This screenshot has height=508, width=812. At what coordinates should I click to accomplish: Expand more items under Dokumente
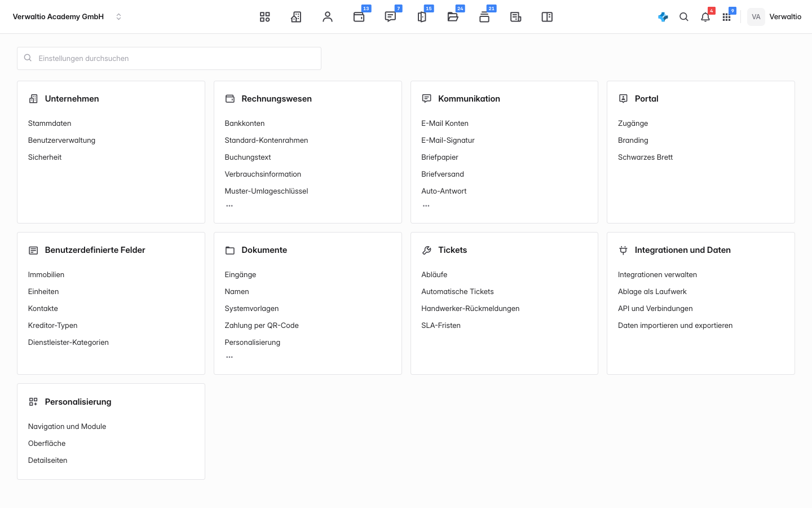(230, 357)
